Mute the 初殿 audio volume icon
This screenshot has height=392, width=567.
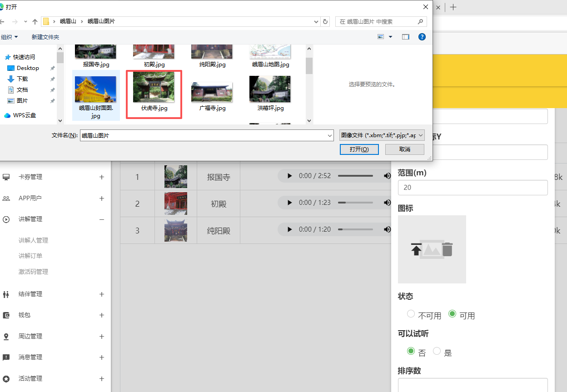pos(387,203)
